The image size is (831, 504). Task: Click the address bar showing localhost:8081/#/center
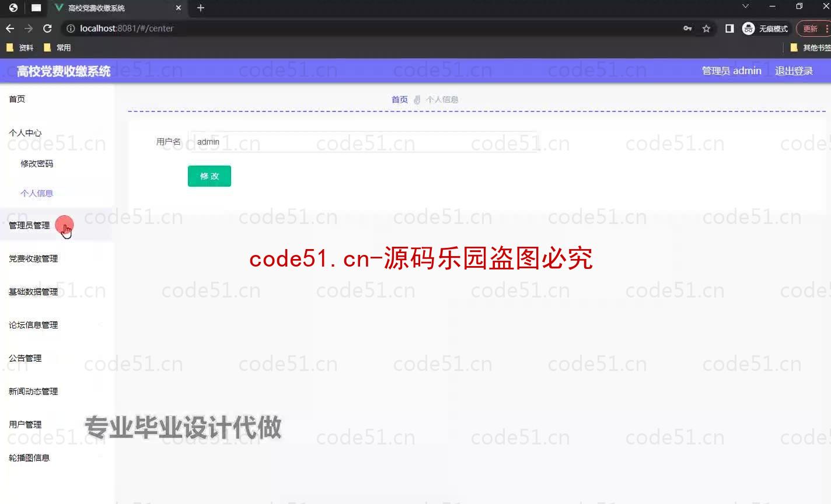pyautogui.click(x=373, y=28)
